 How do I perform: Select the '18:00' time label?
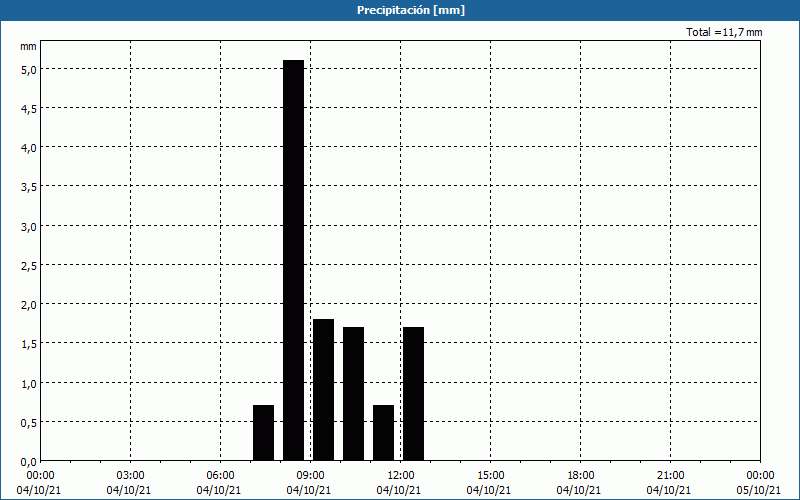pyautogui.click(x=581, y=476)
